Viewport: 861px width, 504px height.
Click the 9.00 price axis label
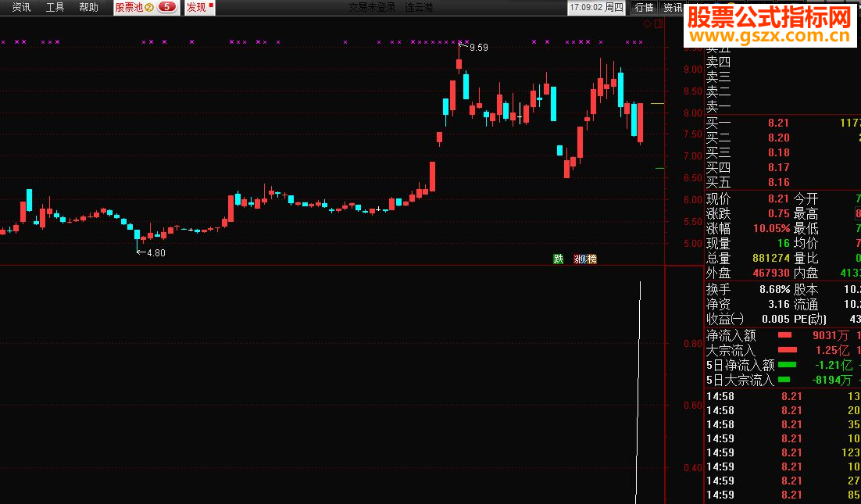pyautogui.click(x=693, y=70)
